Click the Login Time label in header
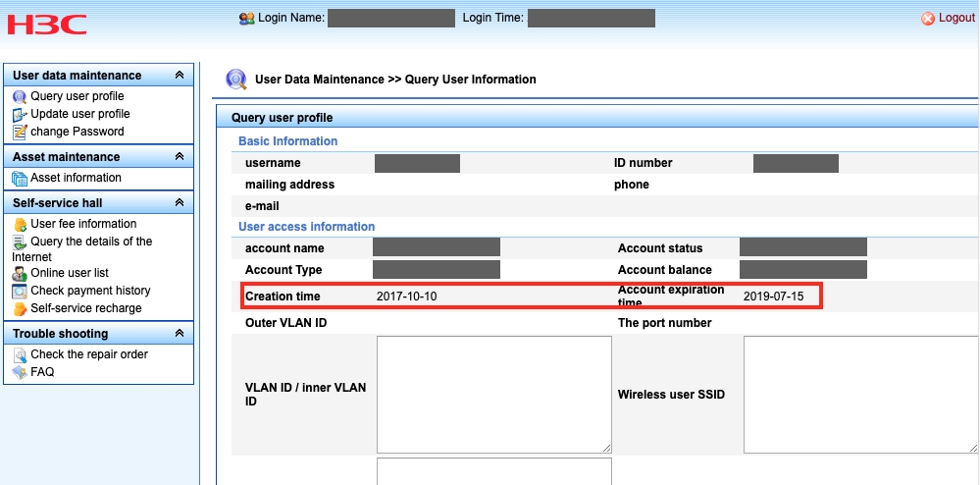This screenshot has width=980, height=485. tap(493, 18)
